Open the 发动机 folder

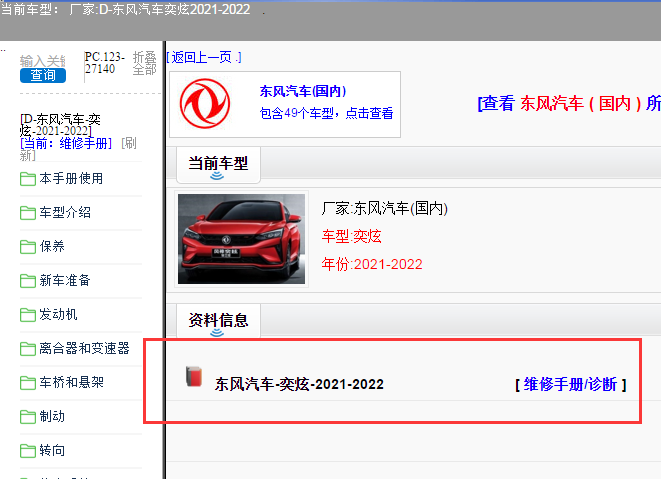[58, 315]
